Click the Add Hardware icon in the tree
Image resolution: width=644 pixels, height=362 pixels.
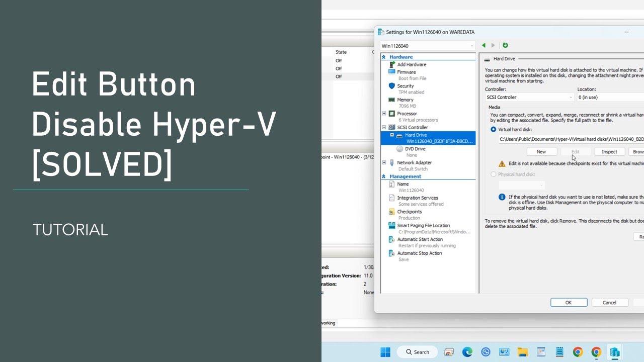coord(392,64)
